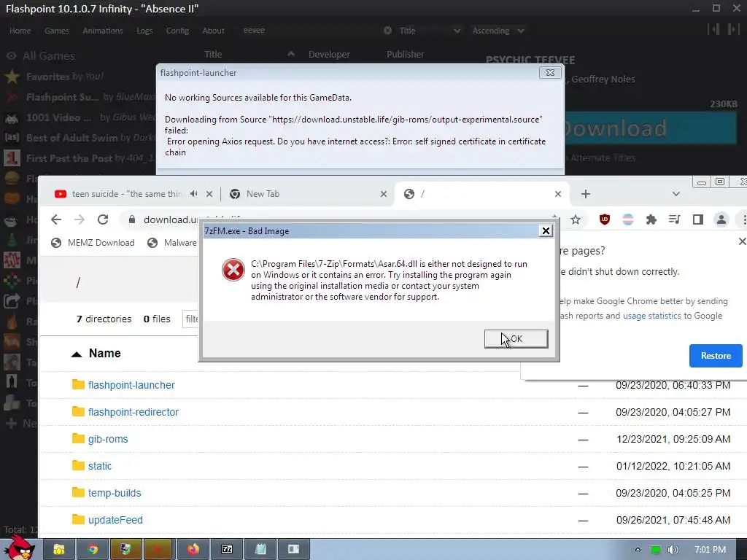747x560 pixels.
Task: Switch to Firefox from the taskbar
Action: click(x=193, y=550)
